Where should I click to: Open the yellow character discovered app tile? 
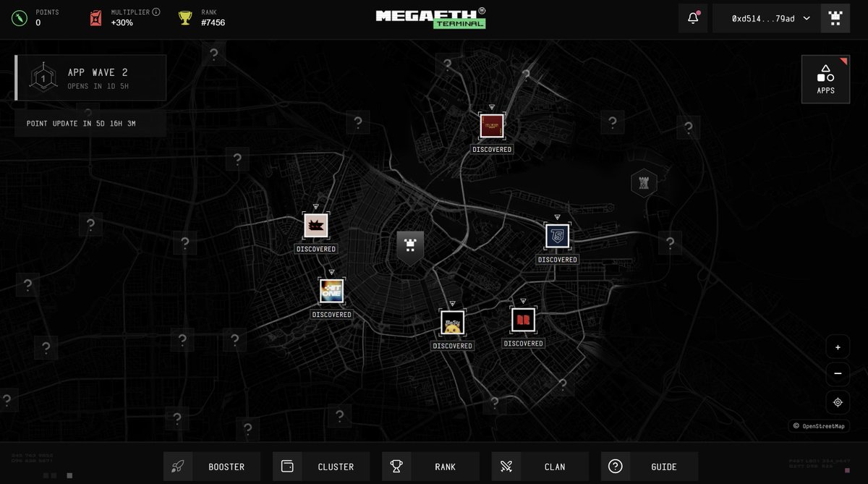pyautogui.click(x=452, y=322)
